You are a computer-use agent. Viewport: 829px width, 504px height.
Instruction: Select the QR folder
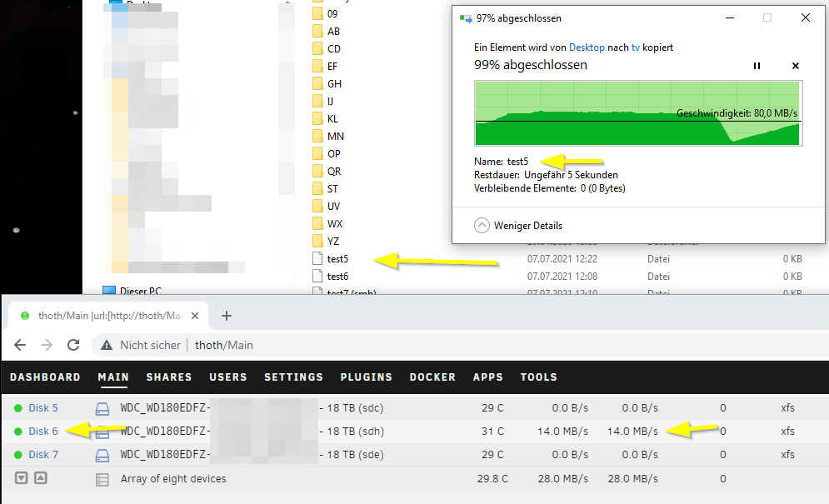pos(327,171)
